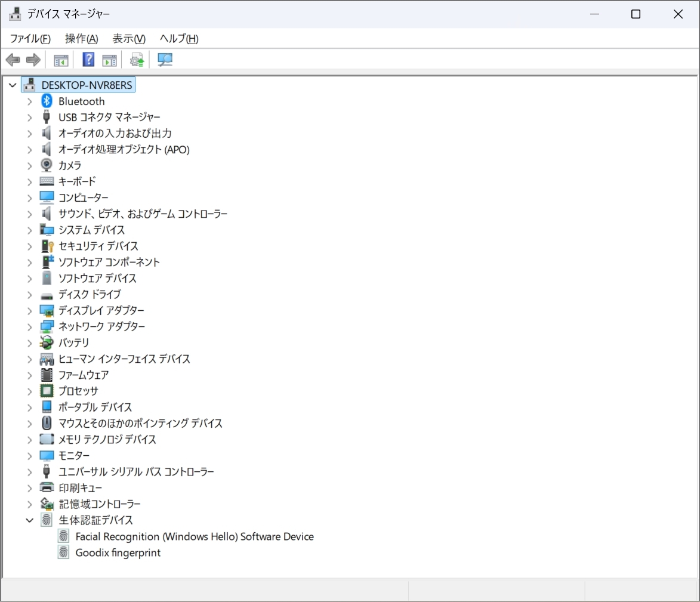
Task: Expand ヒューマン インターフェイス デバイス category
Action: pyautogui.click(x=29, y=359)
